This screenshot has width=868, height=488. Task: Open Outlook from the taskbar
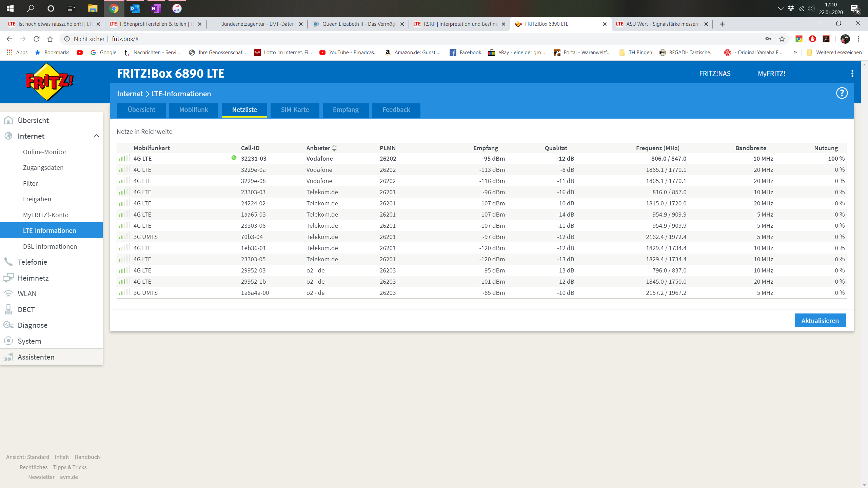click(135, 8)
